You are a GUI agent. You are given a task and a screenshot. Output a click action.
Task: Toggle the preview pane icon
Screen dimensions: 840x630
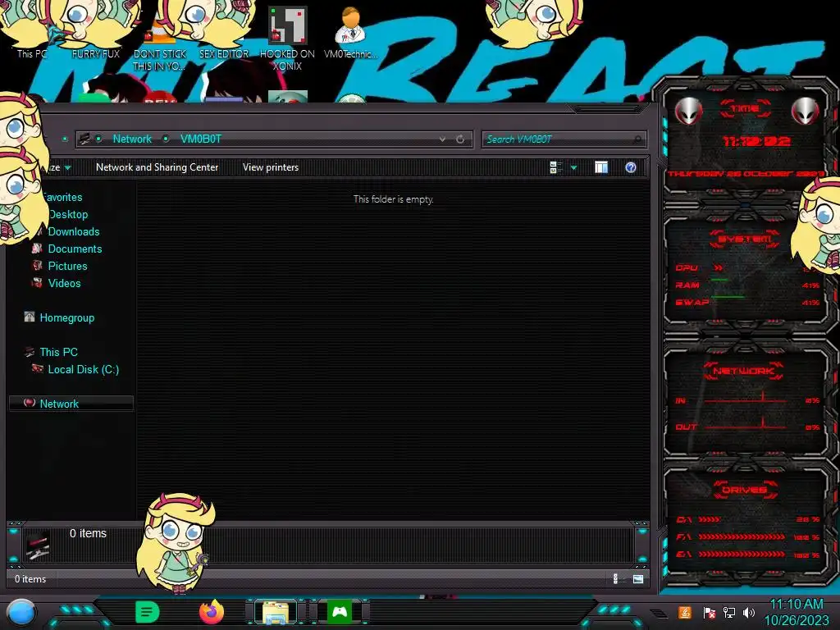[601, 167]
